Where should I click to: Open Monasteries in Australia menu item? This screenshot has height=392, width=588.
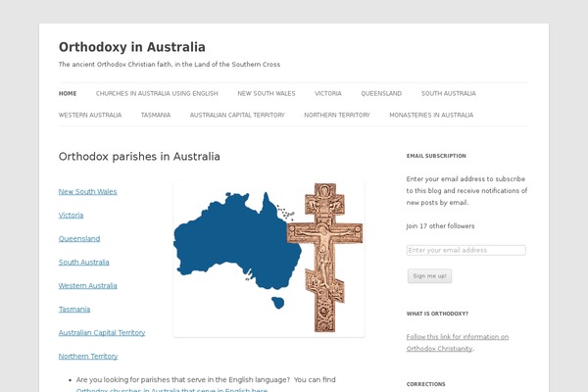(431, 115)
